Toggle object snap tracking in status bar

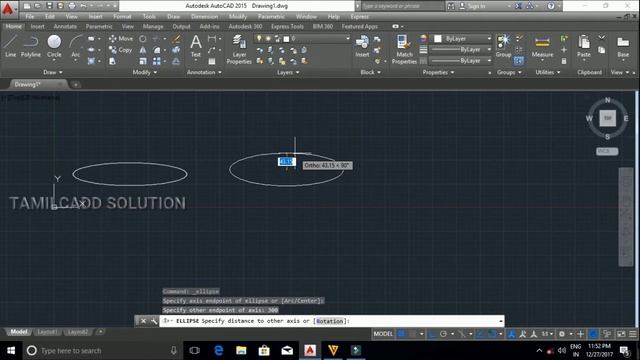tap(480, 334)
